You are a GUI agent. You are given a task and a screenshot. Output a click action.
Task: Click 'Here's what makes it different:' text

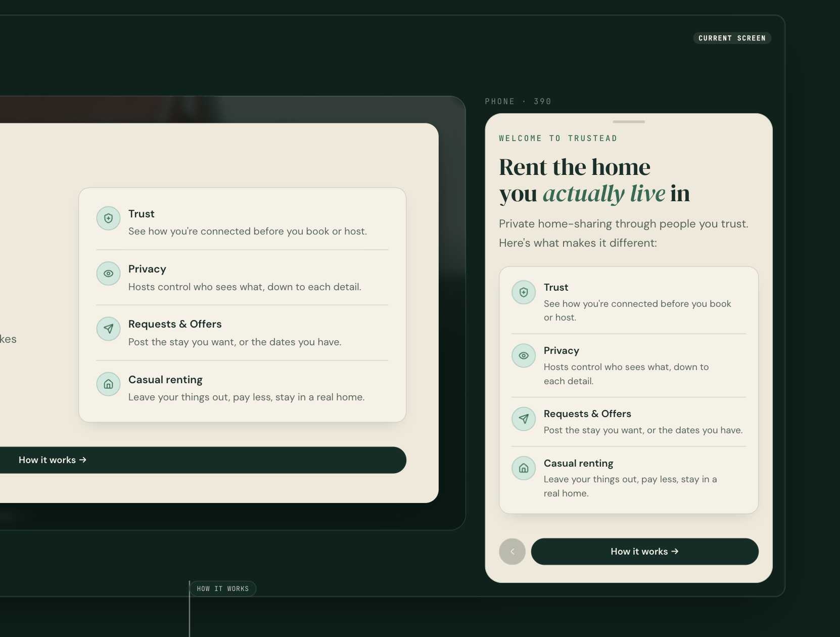coord(578,243)
